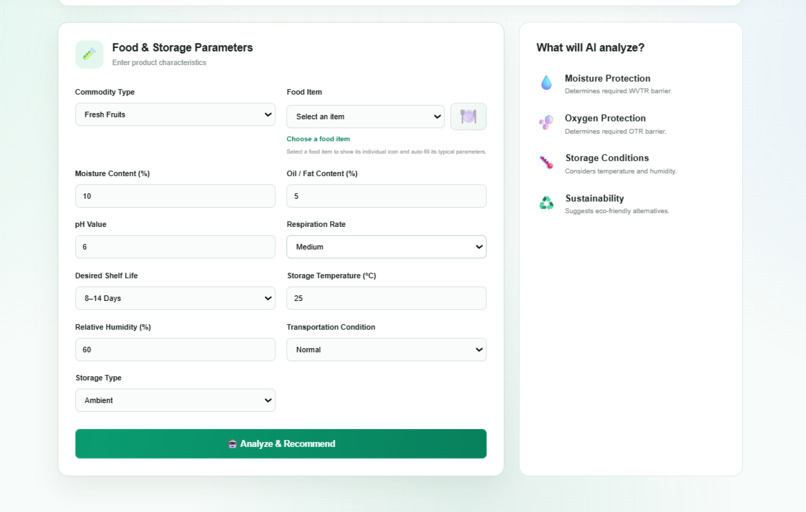Click the recycling Sustainability icon
The image size is (806, 512).
[546, 203]
